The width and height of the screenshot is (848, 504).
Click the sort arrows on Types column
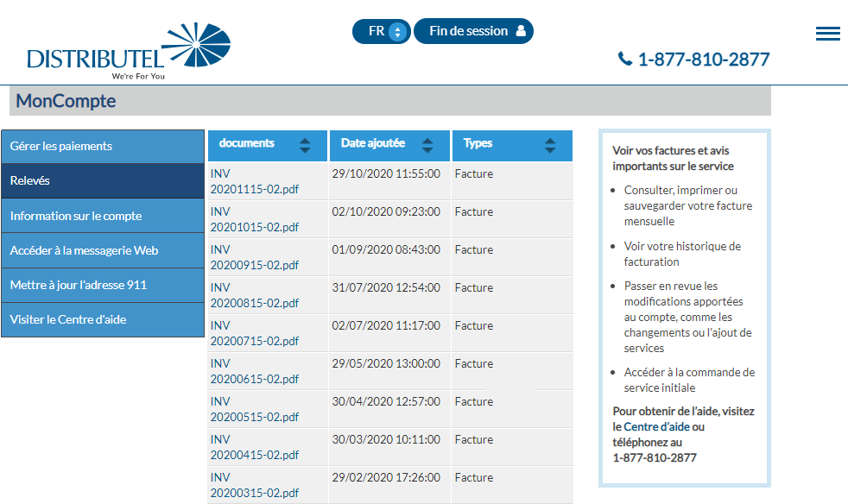tap(550, 145)
